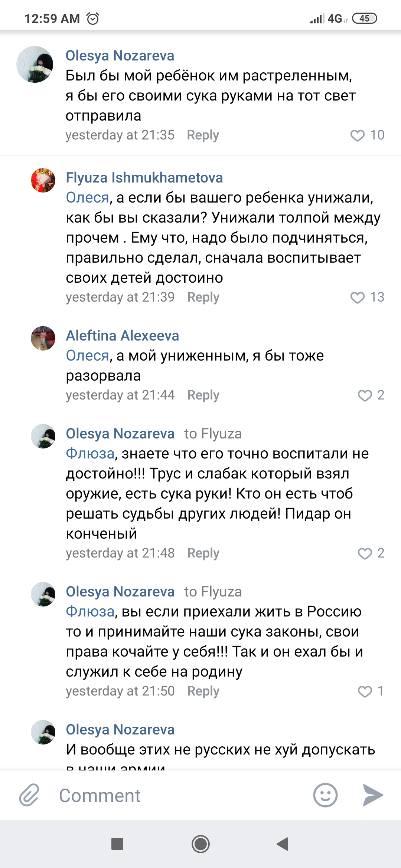The width and height of the screenshot is (401, 868).
Task: Open the emoji picker smiley icon
Action: point(325,795)
